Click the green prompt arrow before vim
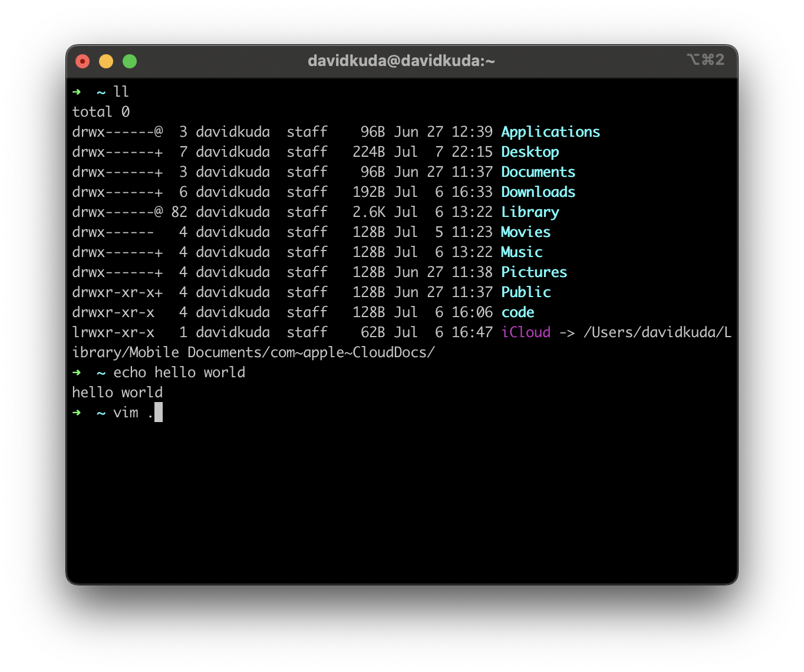This screenshot has width=804, height=672. [x=77, y=413]
